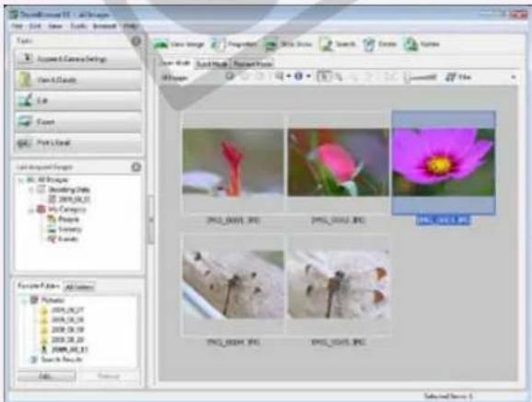Collapse the My Category tree node
This screenshot has height=402, width=532.
(31, 210)
